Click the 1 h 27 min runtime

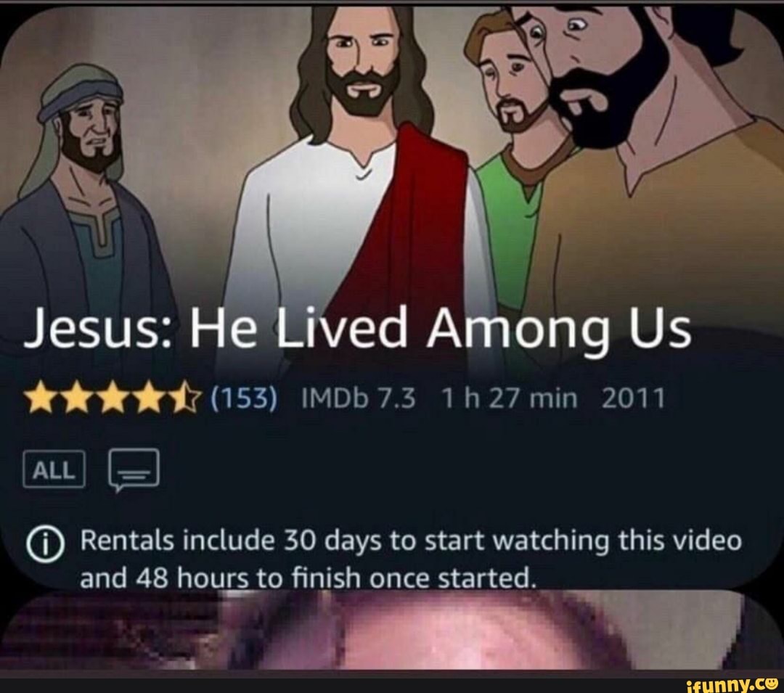click(510, 399)
